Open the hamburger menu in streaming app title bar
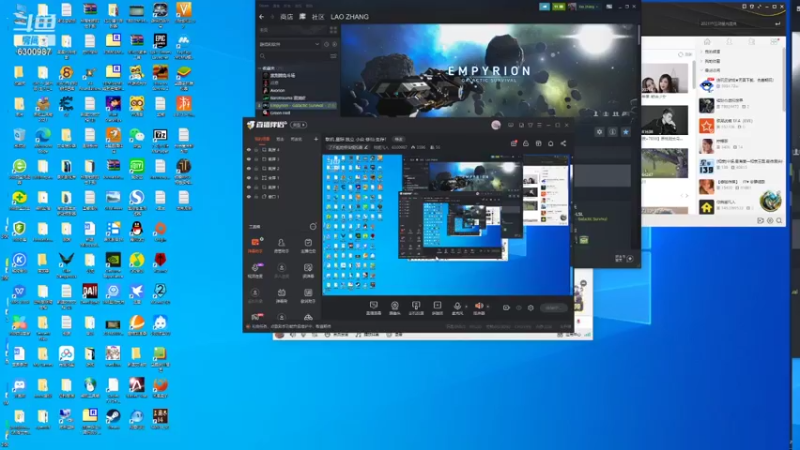Screen dimensions: 800x450 539,125
